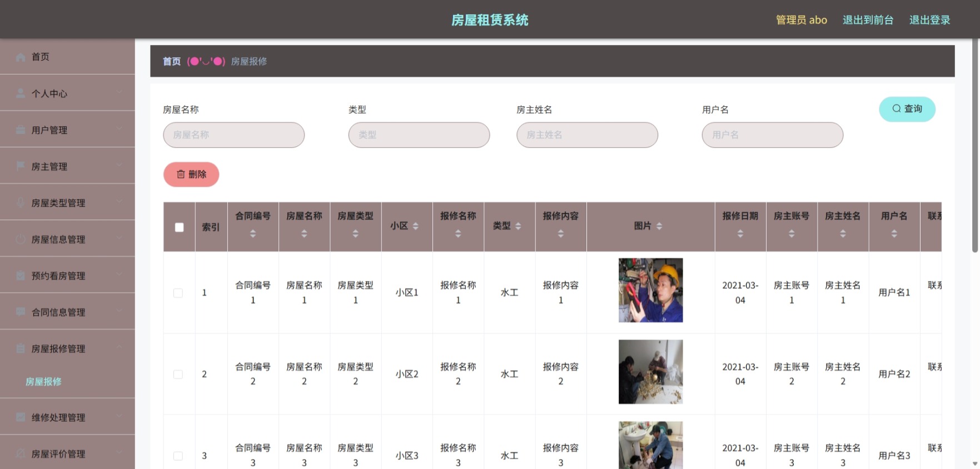
Task: Sort table by 报修内容 column arrows
Action: [x=561, y=234]
